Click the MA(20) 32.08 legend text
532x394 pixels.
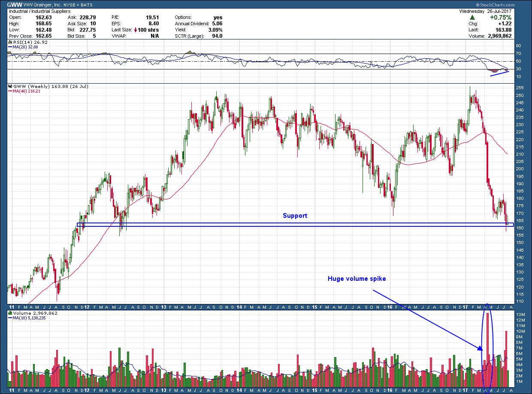[x=26, y=47]
